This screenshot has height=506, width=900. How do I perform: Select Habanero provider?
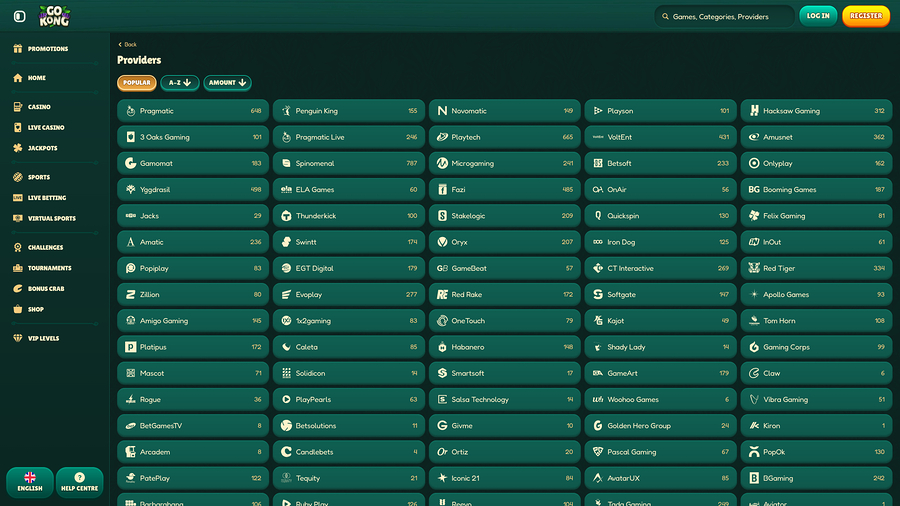pos(505,347)
